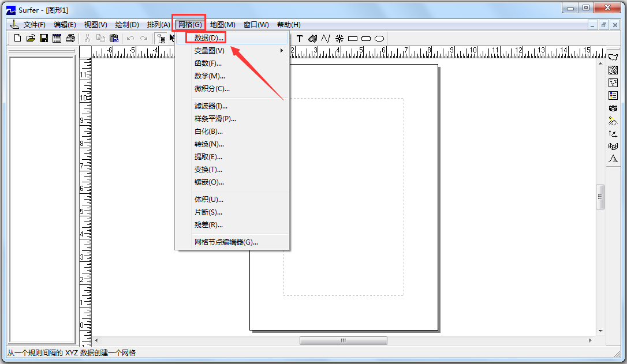Click the Open file folder icon
Image resolution: width=627 pixels, height=364 pixels.
click(x=31, y=38)
